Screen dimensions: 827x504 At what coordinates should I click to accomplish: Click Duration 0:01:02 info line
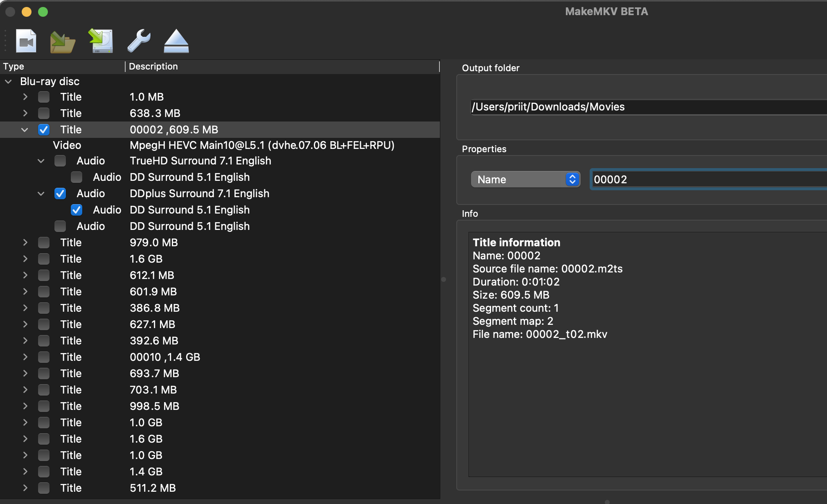coord(516,282)
